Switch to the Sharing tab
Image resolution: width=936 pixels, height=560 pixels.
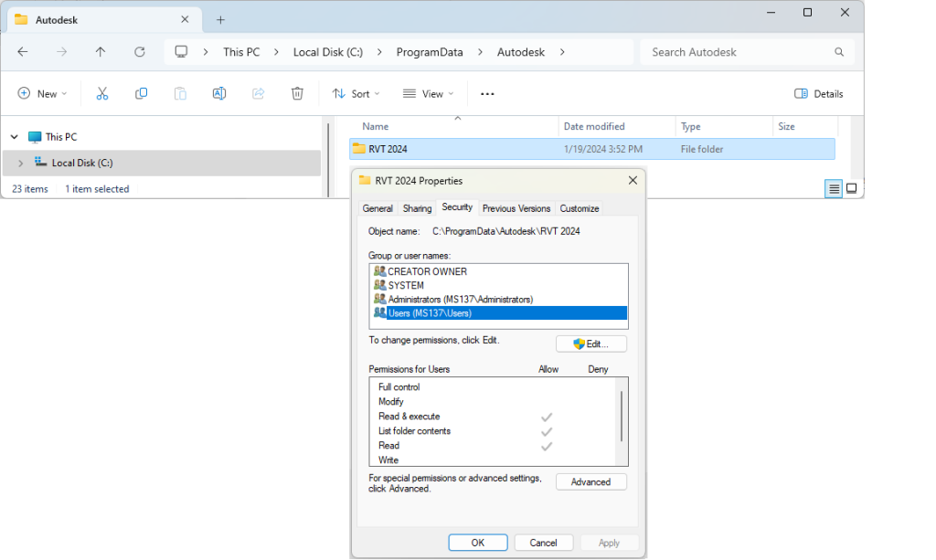[417, 208]
